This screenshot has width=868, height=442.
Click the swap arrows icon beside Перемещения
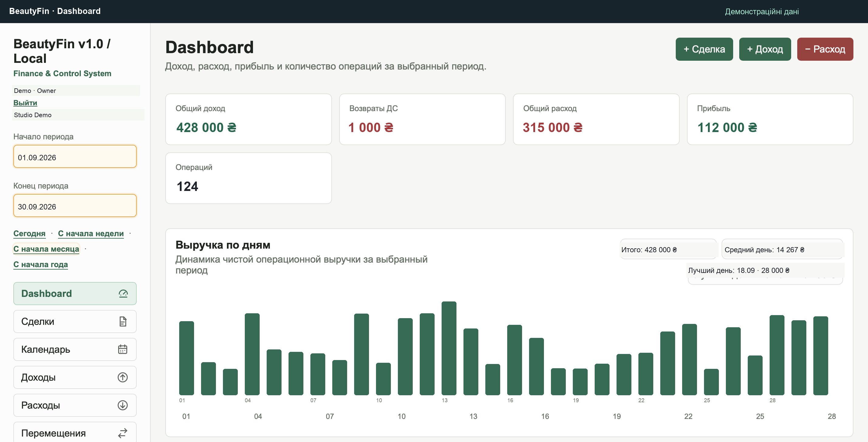(x=123, y=433)
